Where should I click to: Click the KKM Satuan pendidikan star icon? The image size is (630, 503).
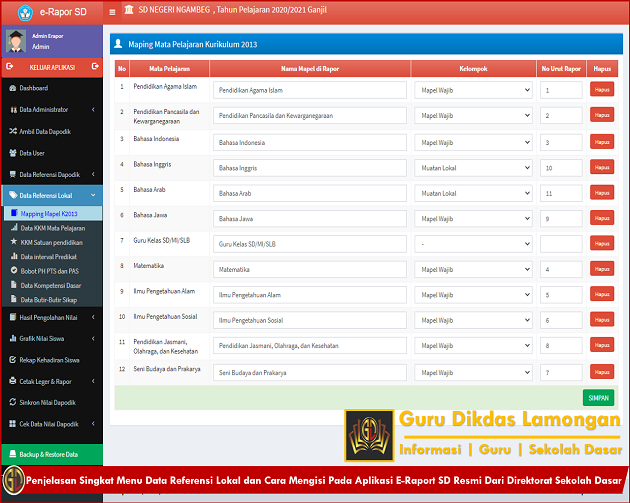14,241
